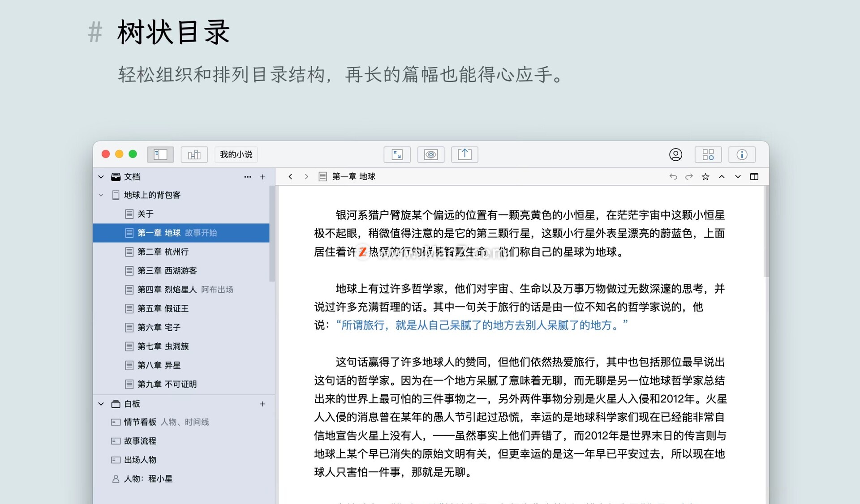Redo the last edit
860x504 pixels.
(x=689, y=177)
